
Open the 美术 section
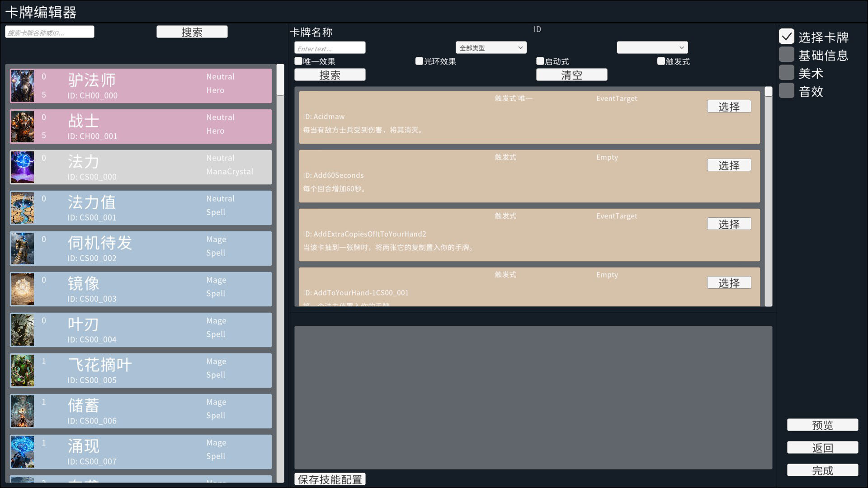(x=787, y=73)
